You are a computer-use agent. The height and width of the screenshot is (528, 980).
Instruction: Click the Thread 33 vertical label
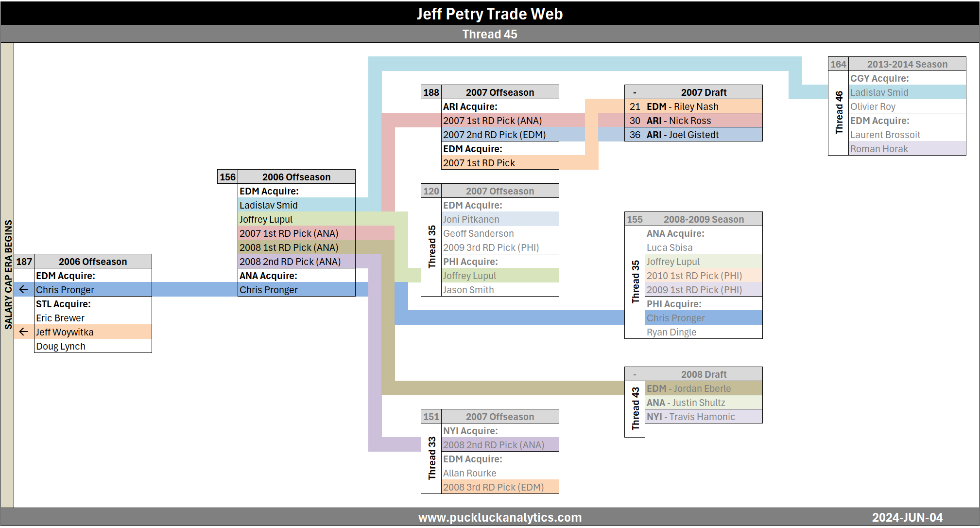click(431, 458)
